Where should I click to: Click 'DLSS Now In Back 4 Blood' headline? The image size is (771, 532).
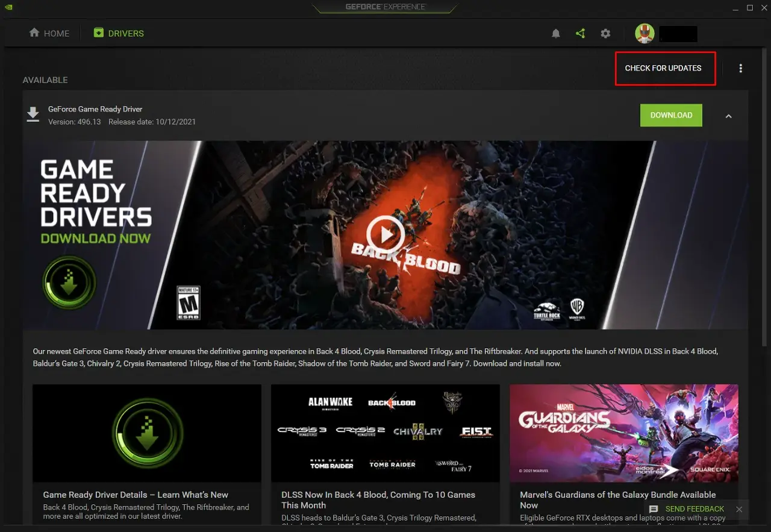click(378, 500)
